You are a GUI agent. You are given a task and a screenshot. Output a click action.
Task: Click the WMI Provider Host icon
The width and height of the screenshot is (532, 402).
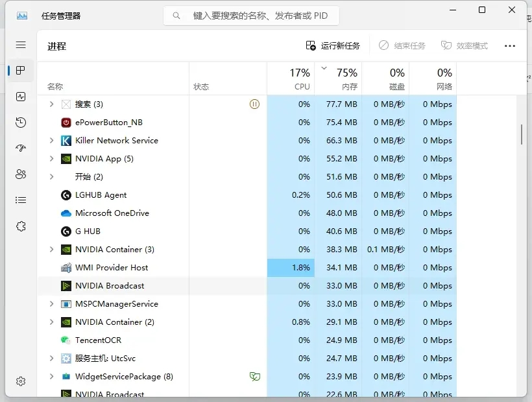pos(66,268)
